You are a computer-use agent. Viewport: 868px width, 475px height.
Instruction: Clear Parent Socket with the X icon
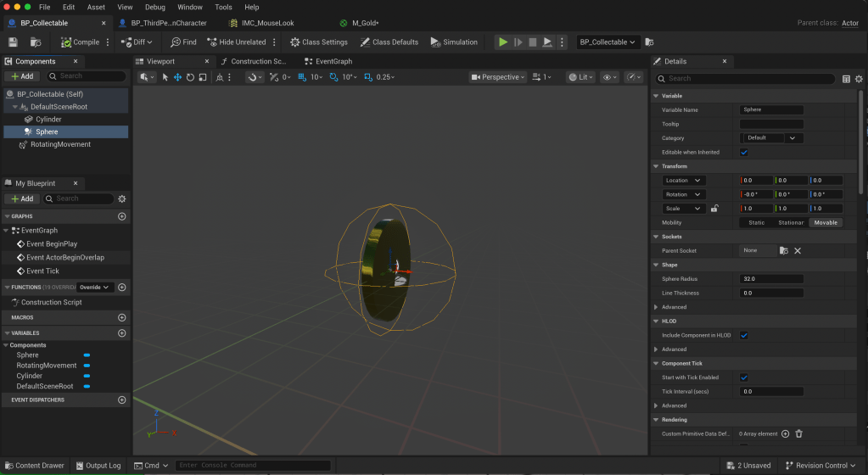798,250
